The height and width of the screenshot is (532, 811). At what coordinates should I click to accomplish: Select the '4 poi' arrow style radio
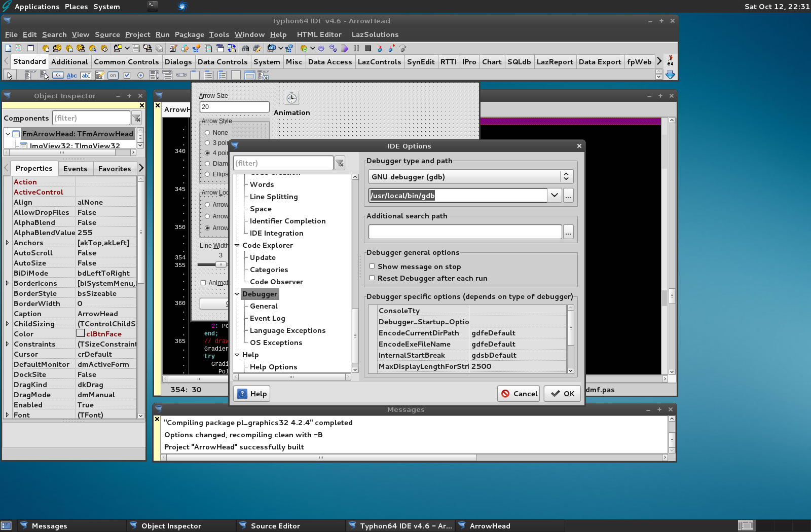(207, 153)
